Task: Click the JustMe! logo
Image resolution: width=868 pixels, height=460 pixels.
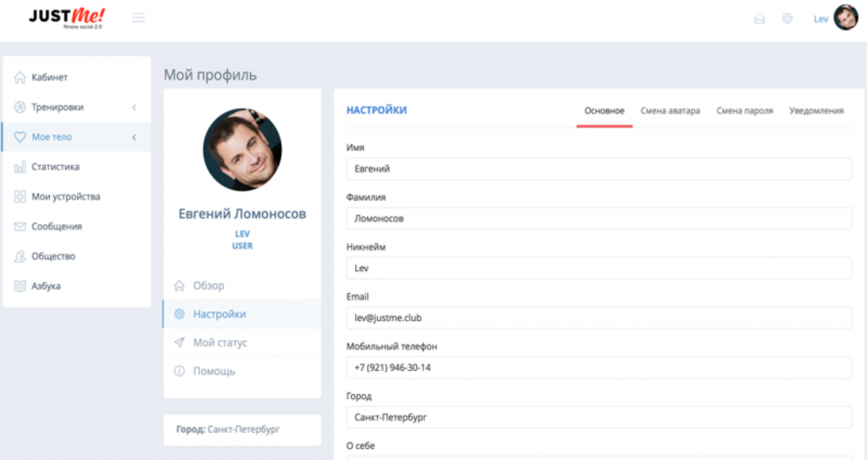Action: click(x=67, y=18)
